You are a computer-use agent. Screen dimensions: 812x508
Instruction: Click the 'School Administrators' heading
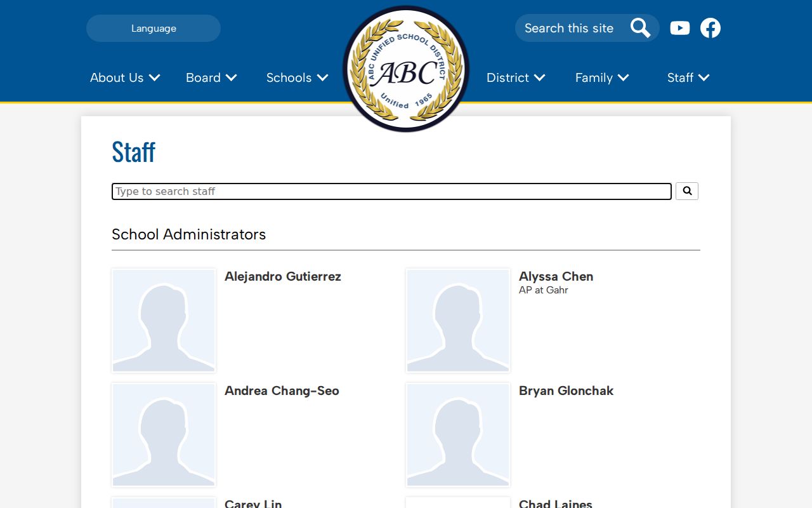pyautogui.click(x=189, y=234)
